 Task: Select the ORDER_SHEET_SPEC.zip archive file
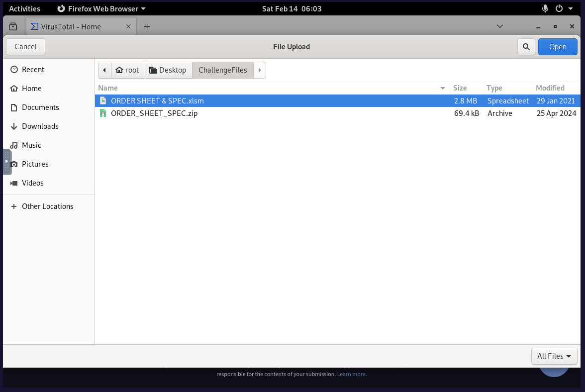tap(154, 113)
